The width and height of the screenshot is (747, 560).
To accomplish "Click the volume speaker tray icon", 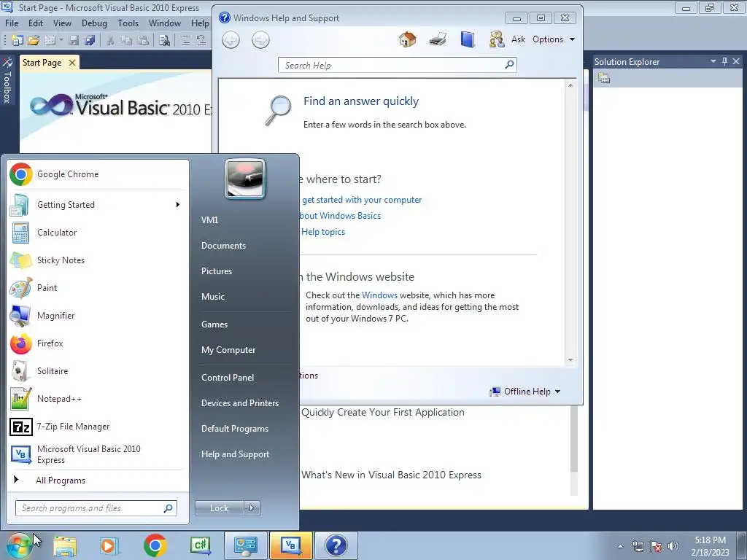I will tap(673, 545).
